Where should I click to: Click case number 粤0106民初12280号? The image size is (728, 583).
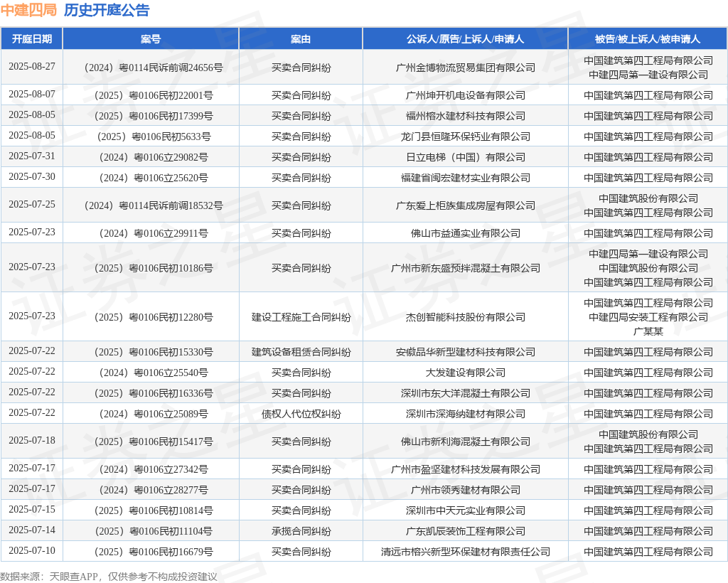[x=154, y=318]
